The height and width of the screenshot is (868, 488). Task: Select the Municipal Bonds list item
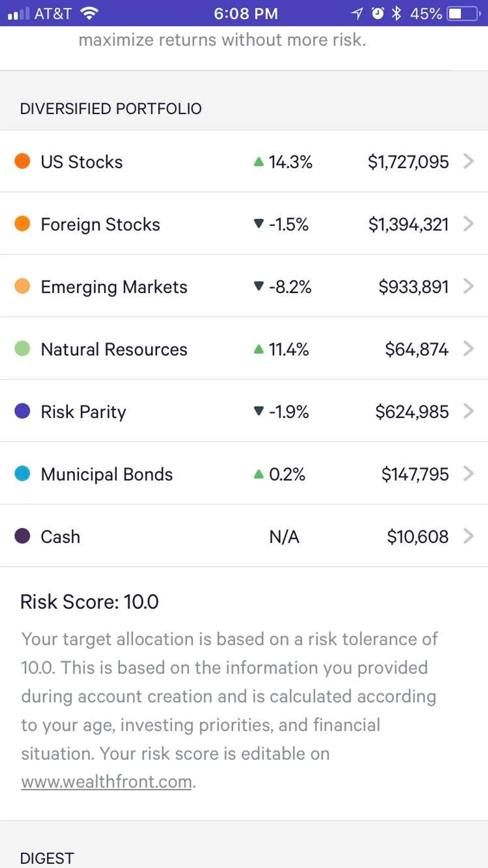click(x=107, y=474)
